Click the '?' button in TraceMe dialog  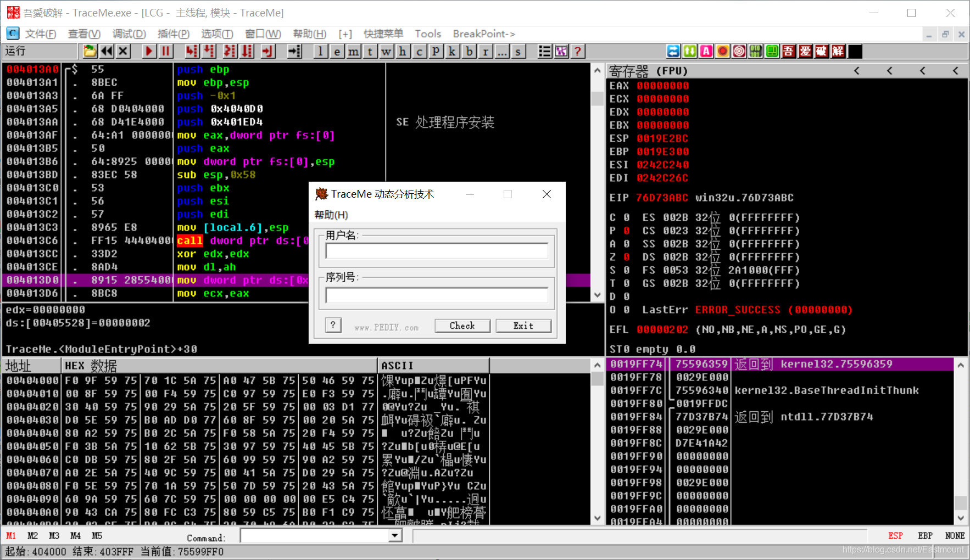(333, 325)
